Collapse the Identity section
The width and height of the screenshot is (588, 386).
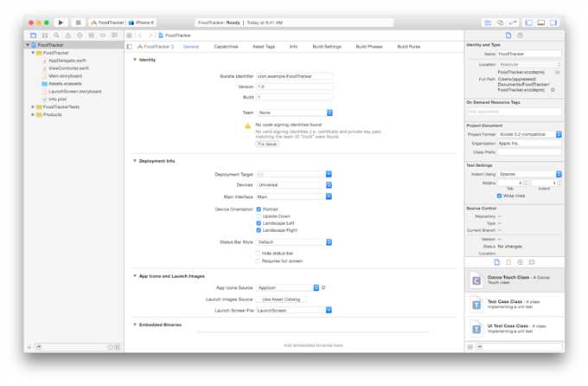point(135,60)
